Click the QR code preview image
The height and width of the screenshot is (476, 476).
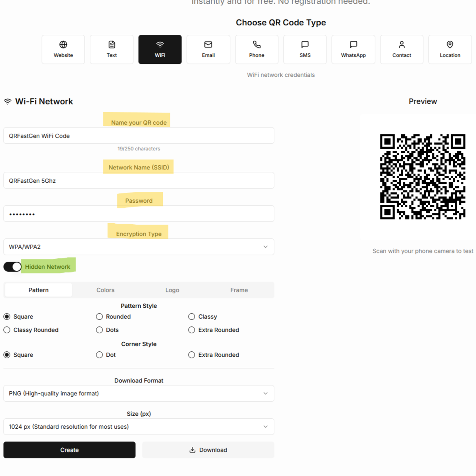click(x=422, y=177)
